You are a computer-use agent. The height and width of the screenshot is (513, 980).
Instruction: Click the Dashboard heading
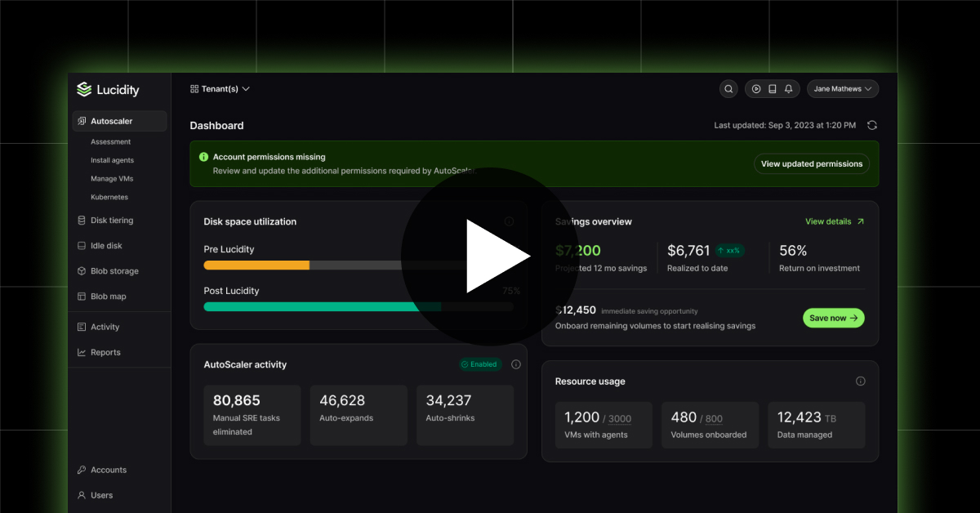(x=216, y=126)
